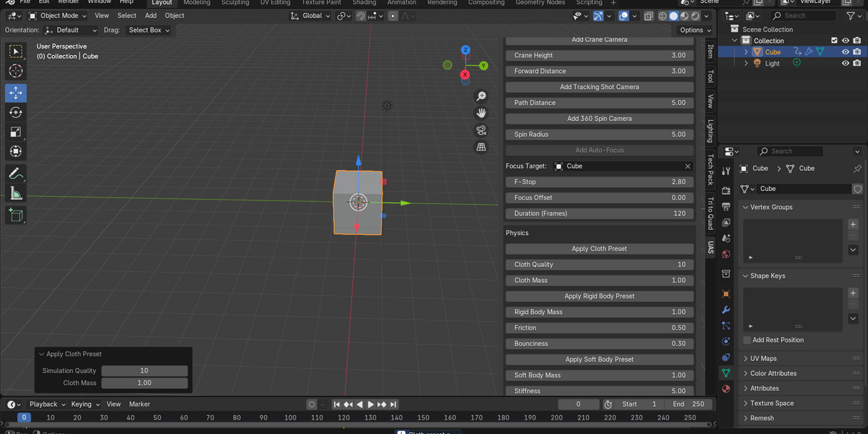Viewport: 868px width, 434px height.
Task: Open Modifiers wrench properties tab
Action: [x=726, y=310]
